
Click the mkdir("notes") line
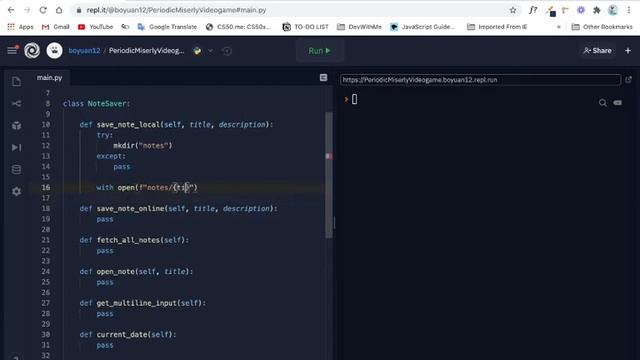(x=143, y=146)
